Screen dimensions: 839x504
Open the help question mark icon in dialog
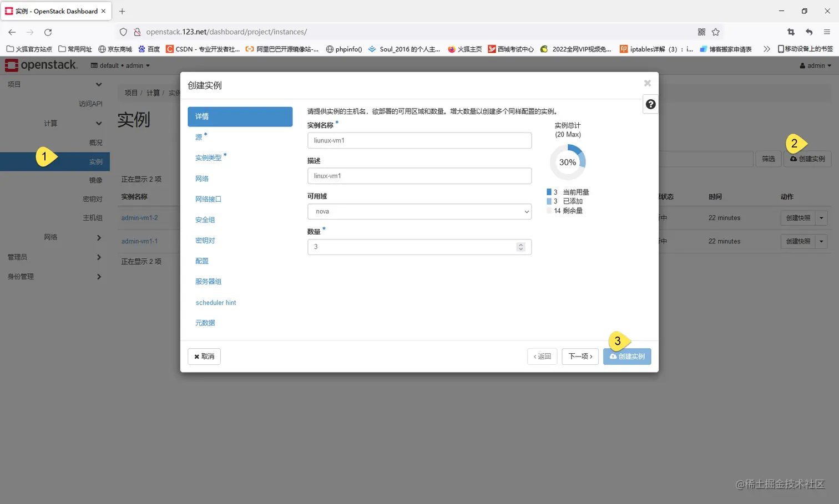click(650, 104)
